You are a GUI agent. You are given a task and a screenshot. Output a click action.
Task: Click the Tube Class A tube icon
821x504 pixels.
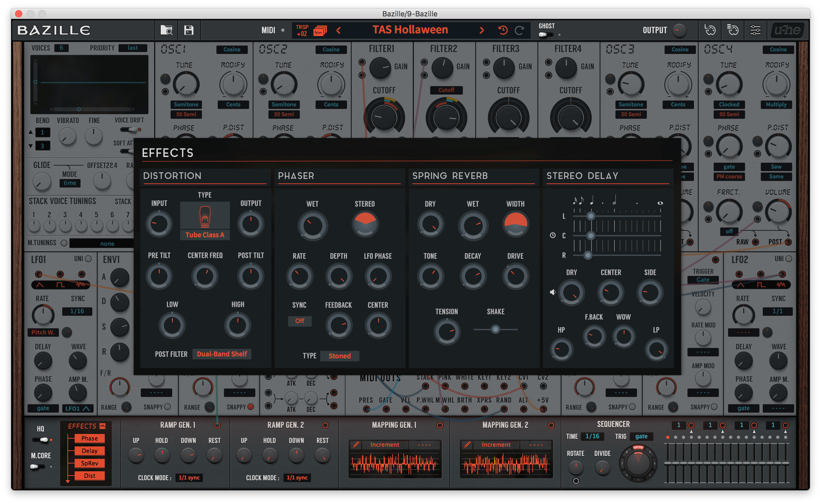coord(205,216)
